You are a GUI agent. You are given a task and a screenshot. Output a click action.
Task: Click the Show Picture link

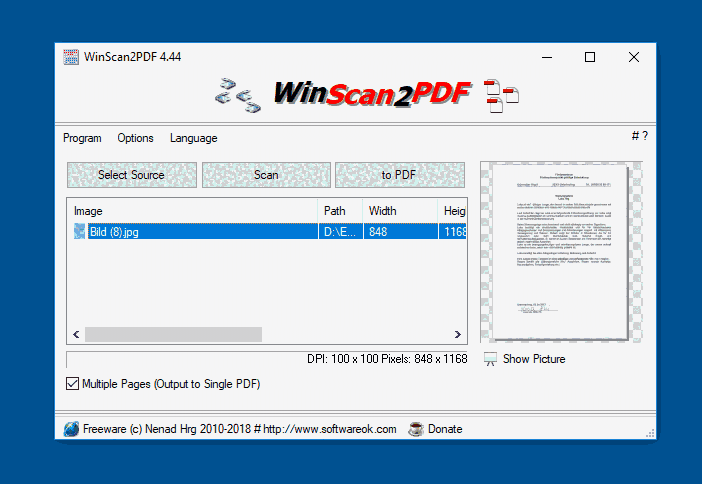click(x=534, y=359)
